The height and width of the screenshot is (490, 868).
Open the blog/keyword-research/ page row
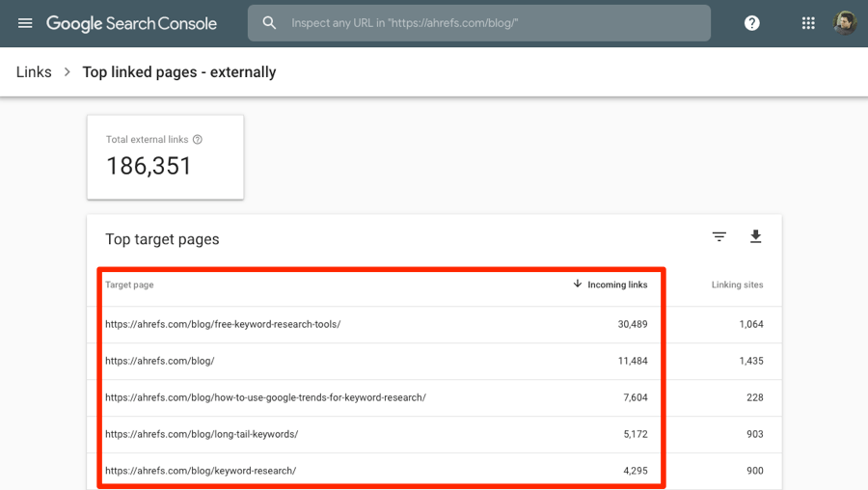[201, 471]
